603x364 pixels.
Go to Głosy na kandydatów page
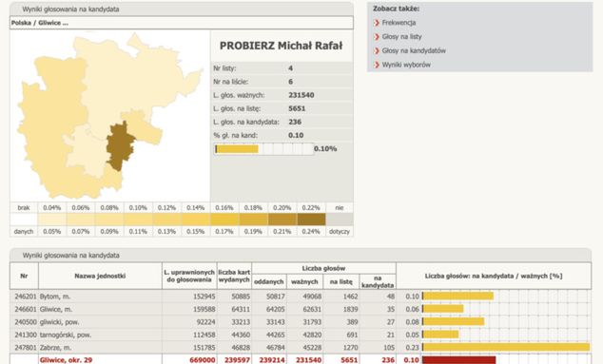coord(414,50)
